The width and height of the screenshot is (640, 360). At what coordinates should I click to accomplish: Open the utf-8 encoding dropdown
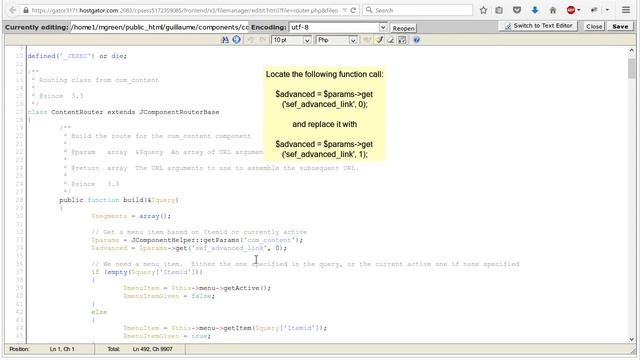click(x=338, y=27)
